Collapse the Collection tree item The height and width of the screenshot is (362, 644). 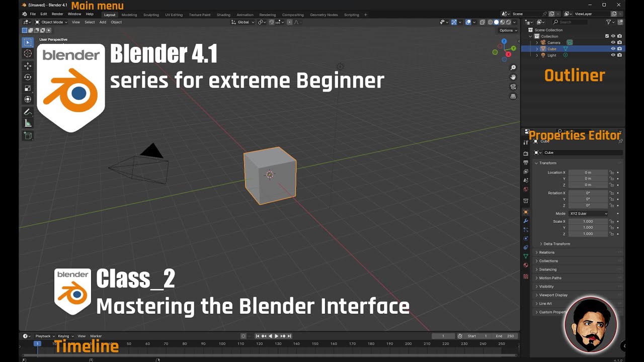(x=530, y=36)
